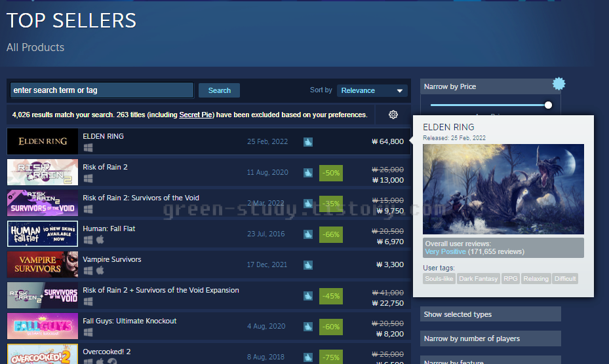Viewport: 609px width, 364px height.
Task: Select the RPG user tag
Action: pos(511,279)
